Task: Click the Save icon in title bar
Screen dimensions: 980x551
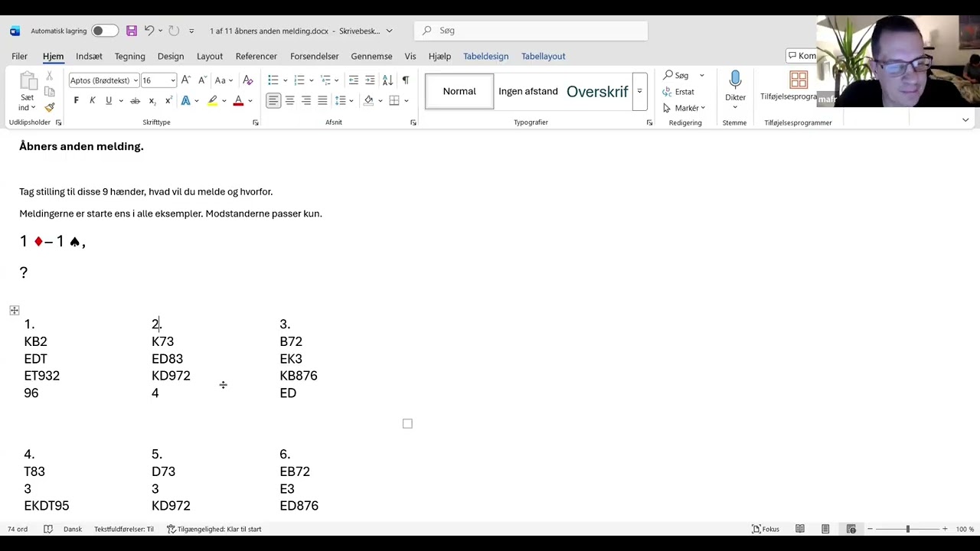Action: 132,31
